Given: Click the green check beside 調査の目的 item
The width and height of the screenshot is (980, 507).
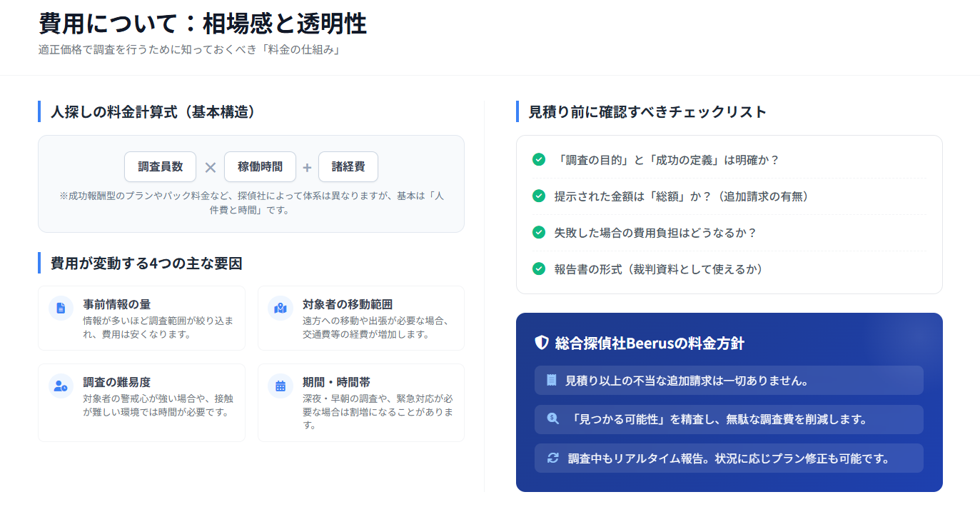Looking at the screenshot, I should tap(539, 159).
